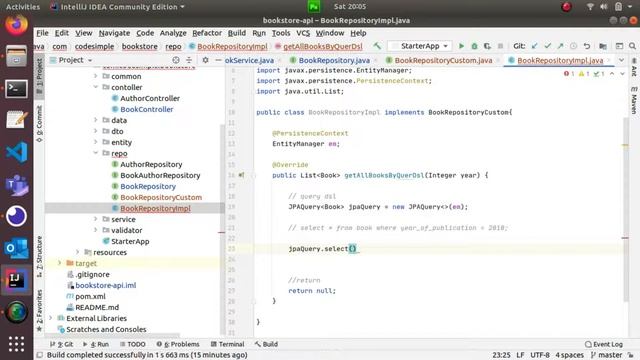Viewport: 640px width, 360px height.
Task: Toggle the Maven side tool button
Action: (x=634, y=100)
